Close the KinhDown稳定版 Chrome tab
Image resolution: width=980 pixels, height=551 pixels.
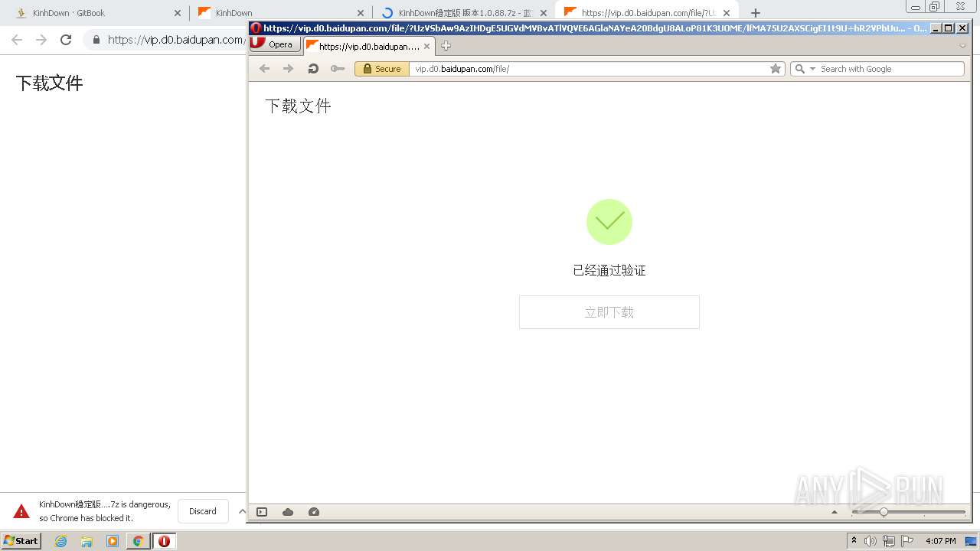pos(544,13)
